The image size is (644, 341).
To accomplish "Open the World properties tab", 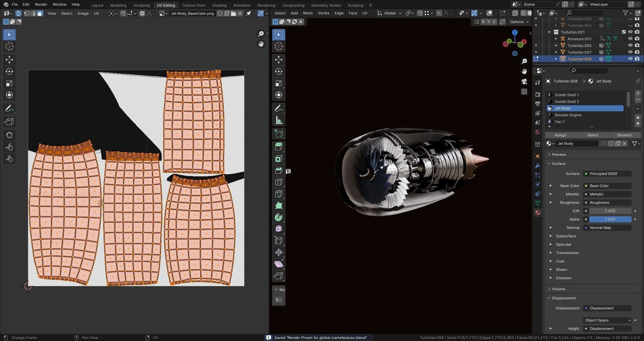I will coord(538,132).
